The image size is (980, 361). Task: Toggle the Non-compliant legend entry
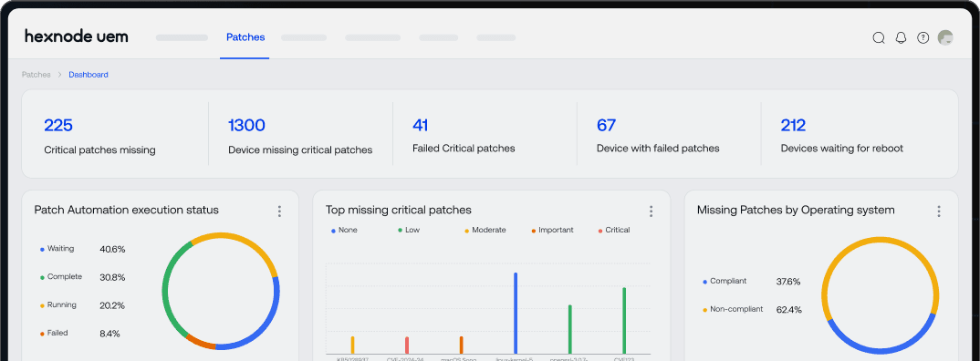pyautogui.click(x=733, y=309)
